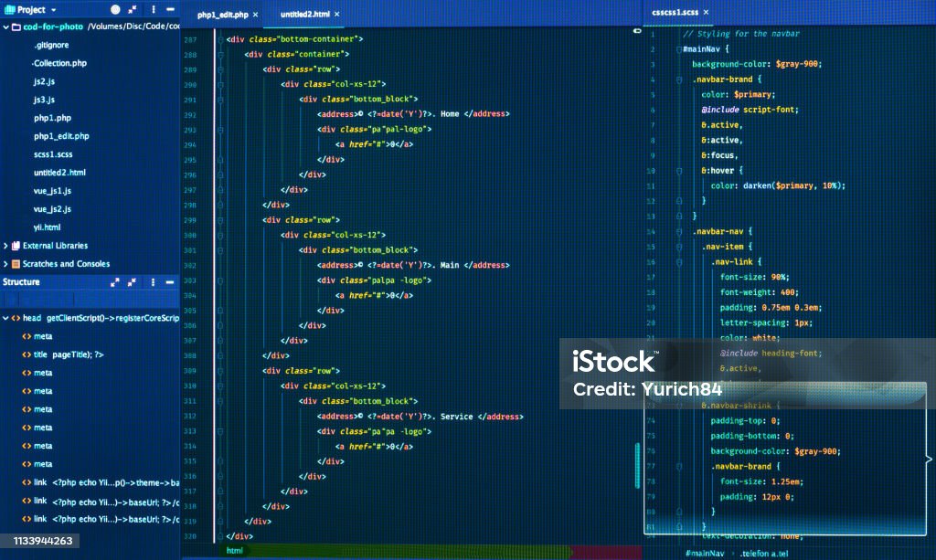Viewport: 936px width, 560px height.
Task: Open Structure panel options menu
Action: tap(153, 282)
